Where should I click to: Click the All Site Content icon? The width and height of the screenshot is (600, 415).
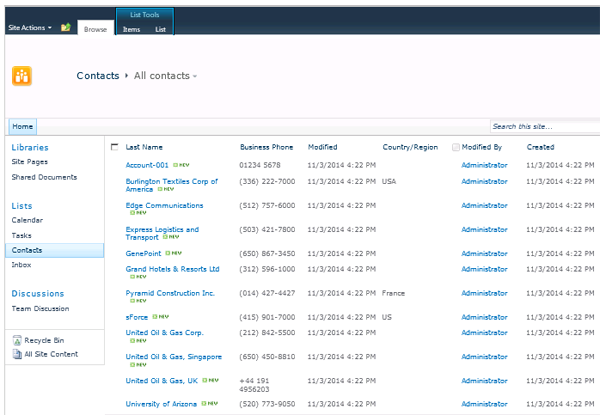(17, 354)
